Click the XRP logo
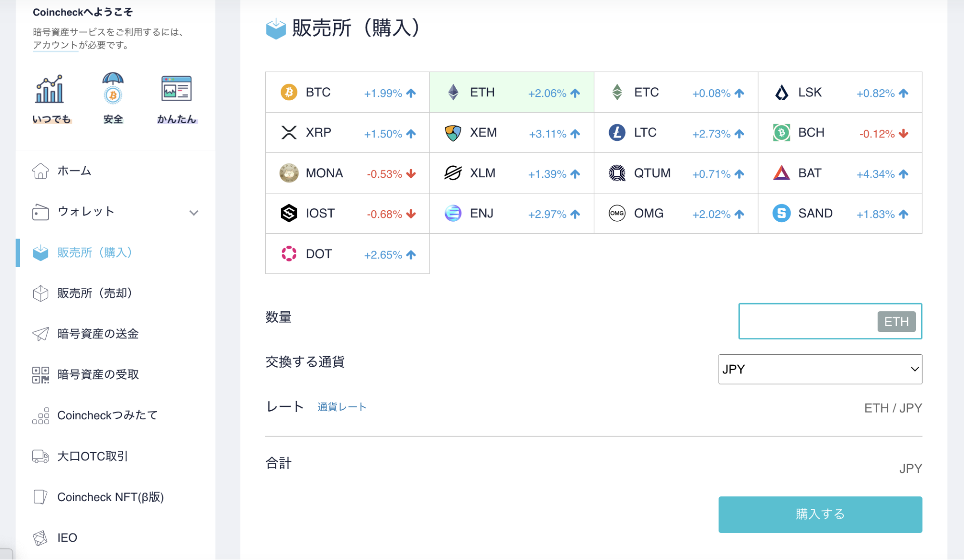Screen dimensions: 964x560 288,133
